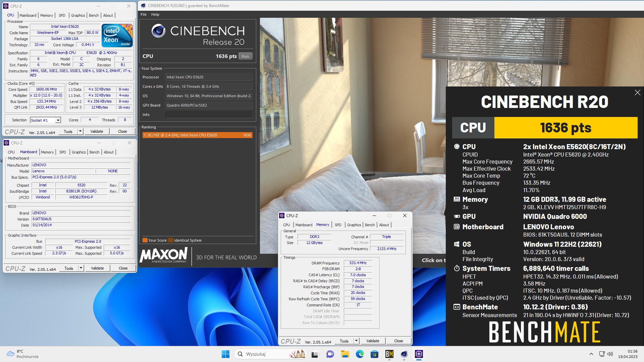Screen dimensions: 644x362
Task: Open the weather widget showing 8°C
Action: 22,354
